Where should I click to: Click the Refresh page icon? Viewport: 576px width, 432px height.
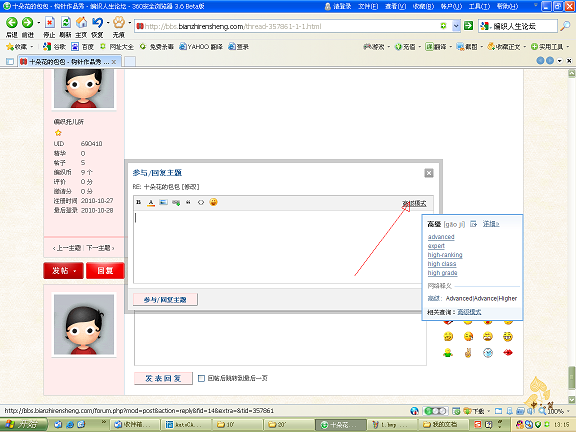[x=66, y=23]
